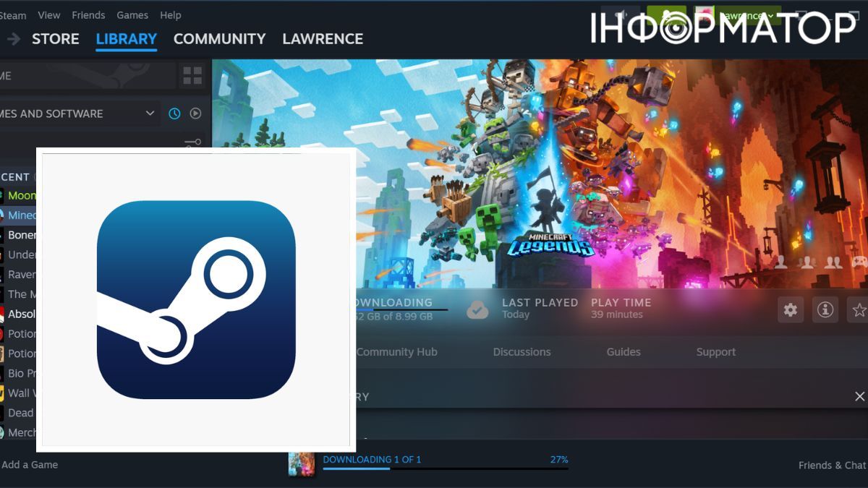Click the Minecraft Legends hero banner artwork
Image resolution: width=868 pixels, height=488 pixels.
[540, 174]
